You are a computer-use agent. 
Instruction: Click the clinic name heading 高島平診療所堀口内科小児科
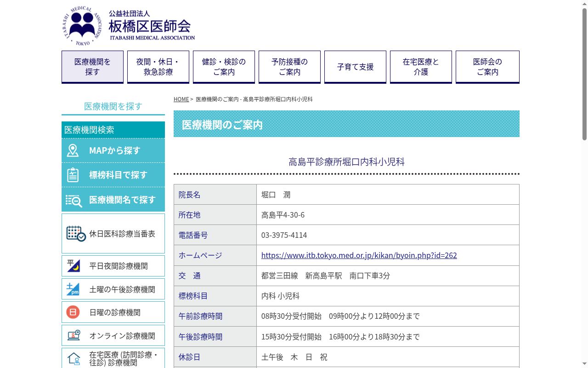pos(346,162)
